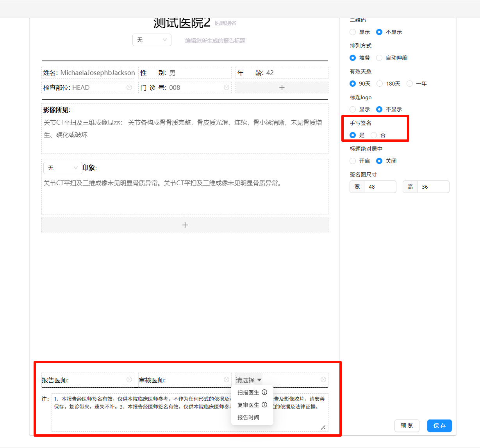This screenshot has width=480, height=448.
Task: Click the 预览 button
Action: (x=407, y=426)
